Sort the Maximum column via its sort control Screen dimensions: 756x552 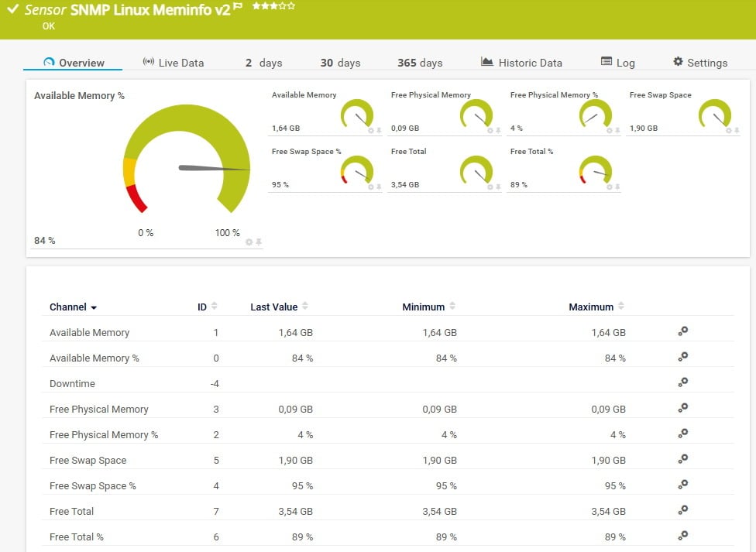click(622, 304)
